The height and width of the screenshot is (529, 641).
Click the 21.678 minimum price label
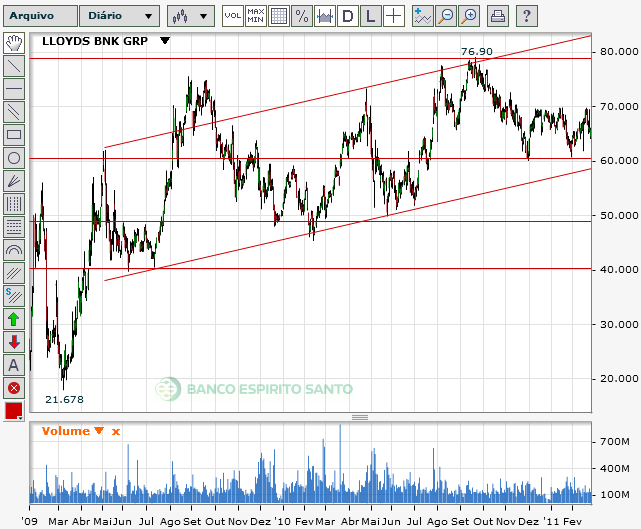(64, 399)
